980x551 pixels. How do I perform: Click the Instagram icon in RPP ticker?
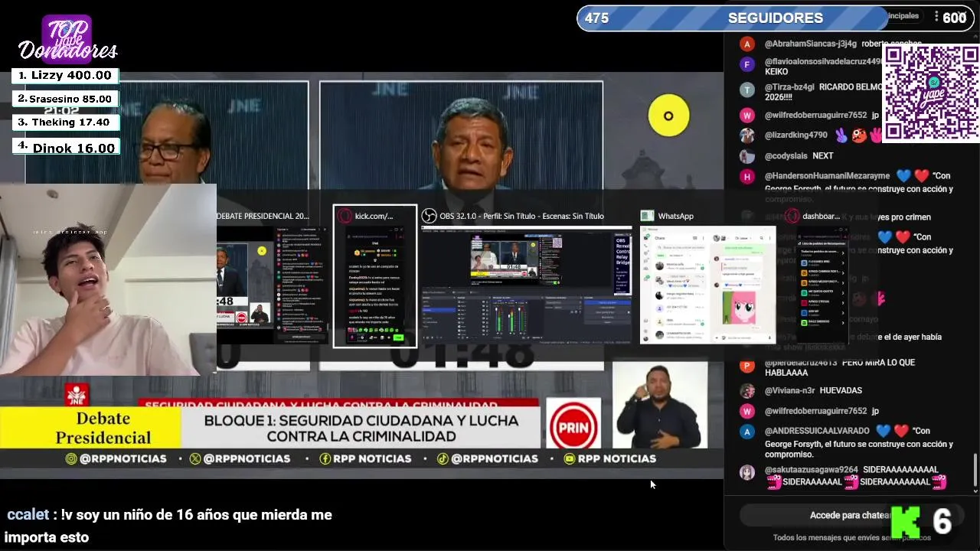(71, 458)
